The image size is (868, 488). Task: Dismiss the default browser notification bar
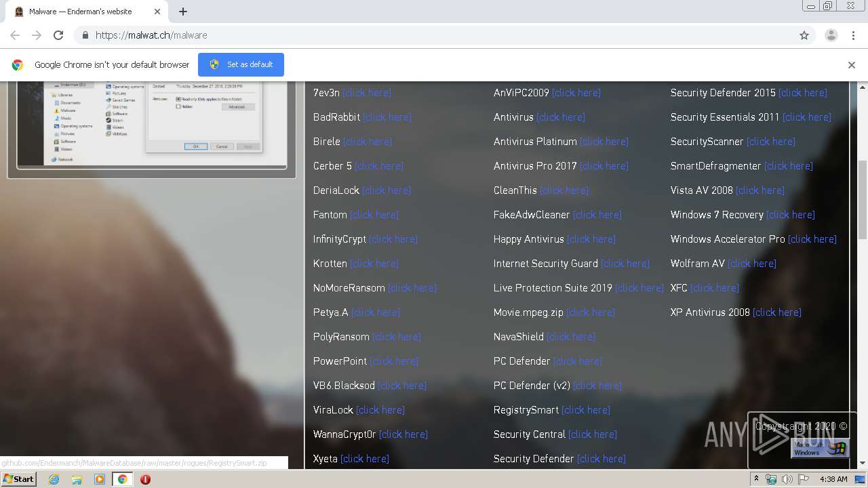pos(852,65)
